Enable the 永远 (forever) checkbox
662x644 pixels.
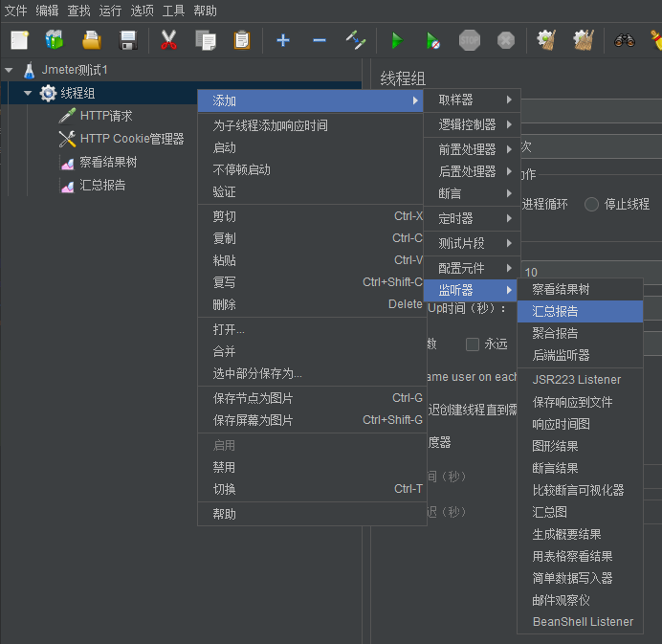pos(473,344)
